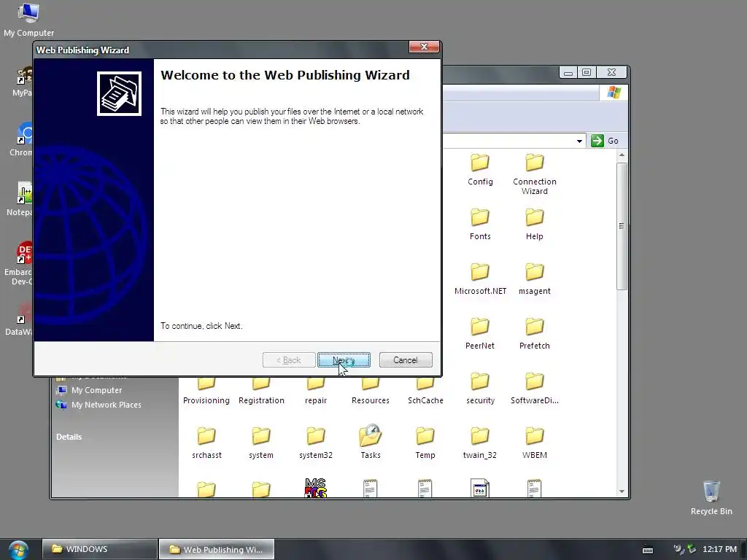
Task: Cancel the Web Publishing Wizard
Action: coord(406,360)
